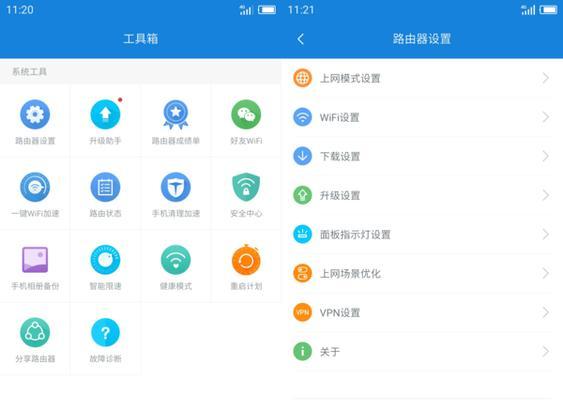Expand the 面板指示灯设置 row chevron
Image resolution: width=563 pixels, height=400 pixels.
(546, 234)
